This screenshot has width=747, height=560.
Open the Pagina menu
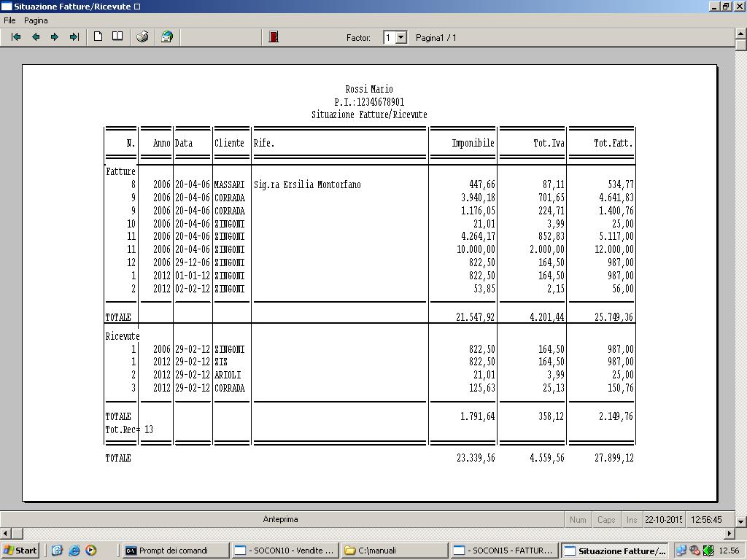(36, 20)
